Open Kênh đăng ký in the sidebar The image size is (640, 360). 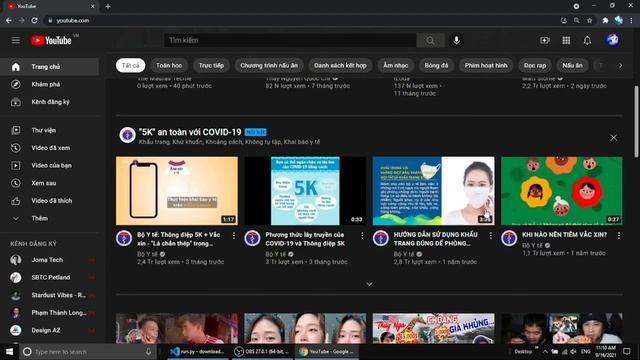click(49, 102)
